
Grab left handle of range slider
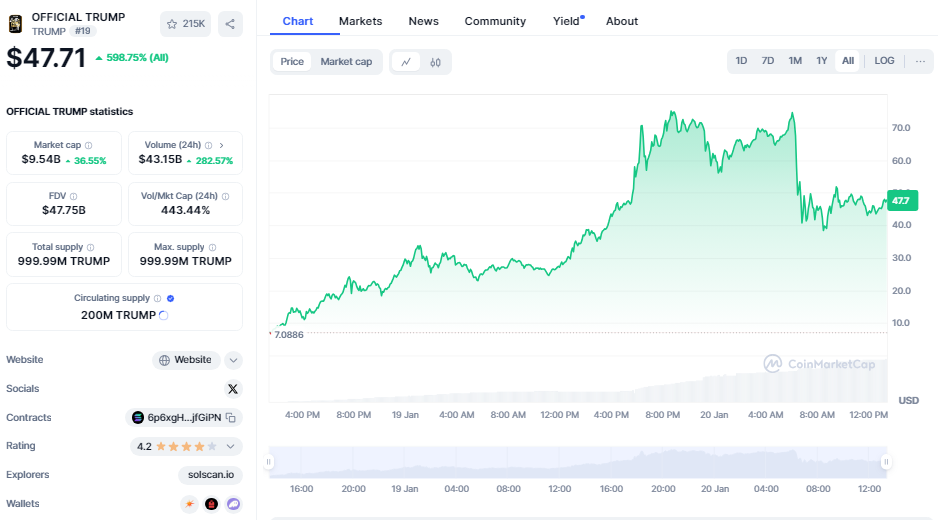[x=269, y=462]
